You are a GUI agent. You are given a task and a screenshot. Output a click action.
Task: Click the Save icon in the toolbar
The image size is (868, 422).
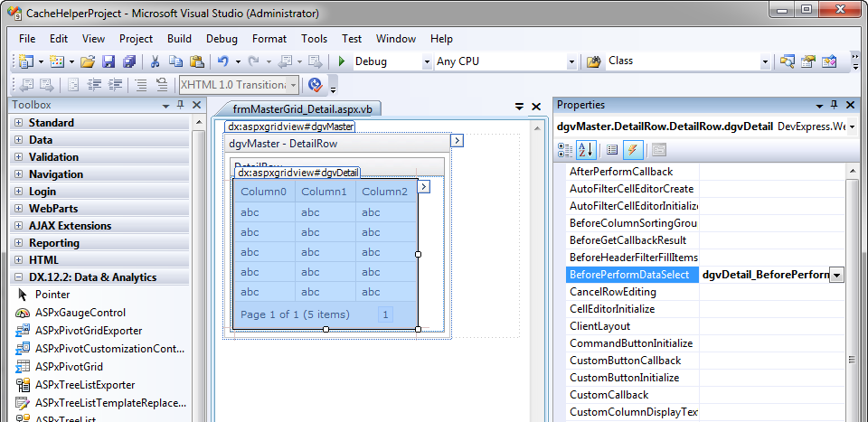point(108,61)
